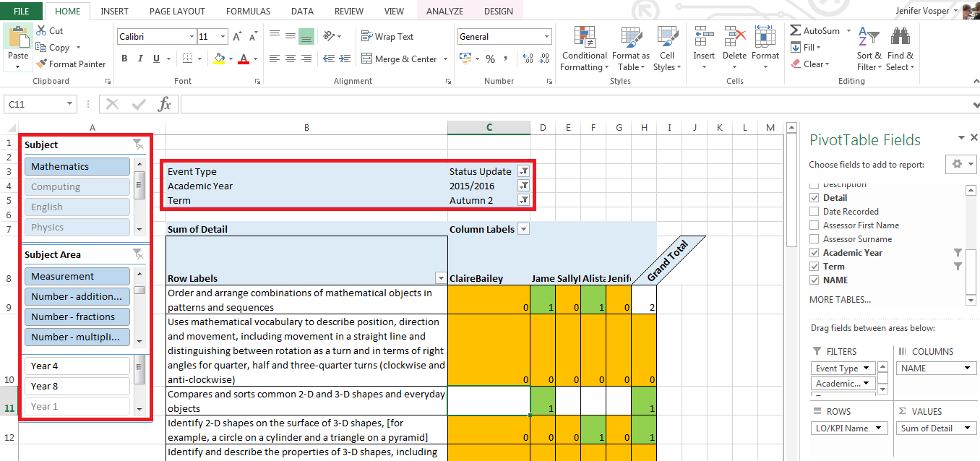Click the Paste clipboard icon
This screenshot has height=461, width=980.
click(x=18, y=37)
